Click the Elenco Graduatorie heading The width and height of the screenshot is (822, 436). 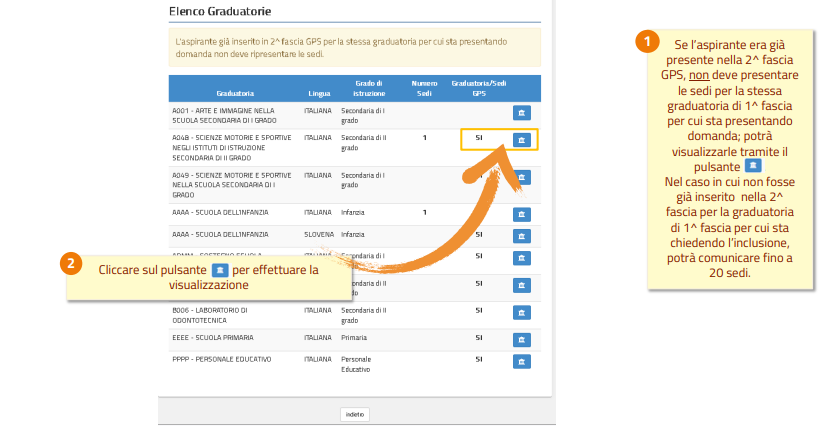(220, 11)
